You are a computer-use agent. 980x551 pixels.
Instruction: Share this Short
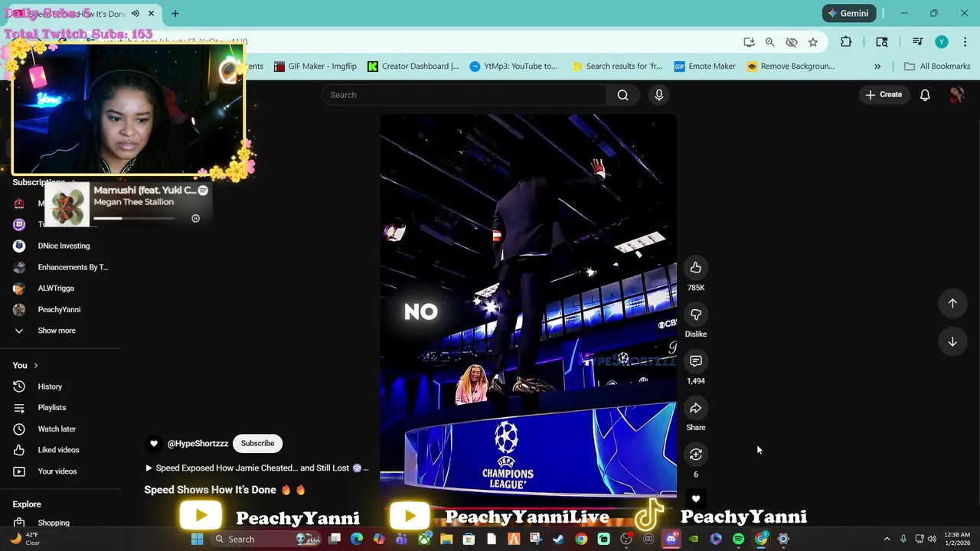point(695,408)
